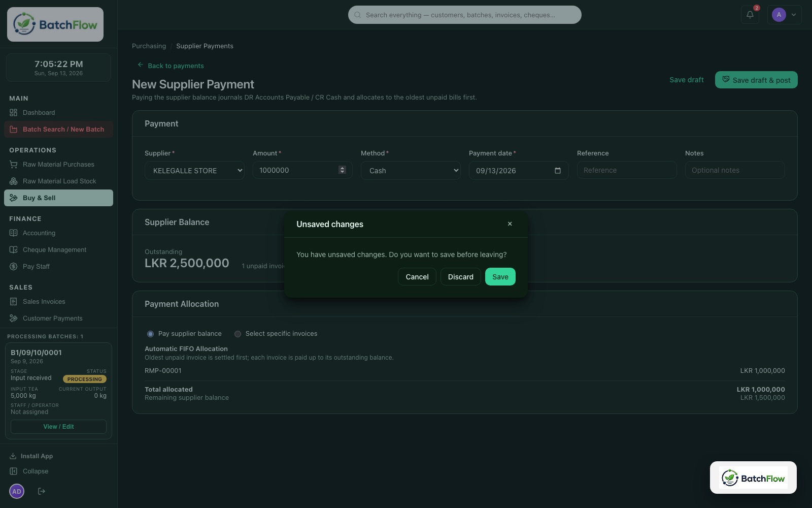Open the Accounting section
The image size is (812, 508).
pyautogui.click(x=58, y=233)
